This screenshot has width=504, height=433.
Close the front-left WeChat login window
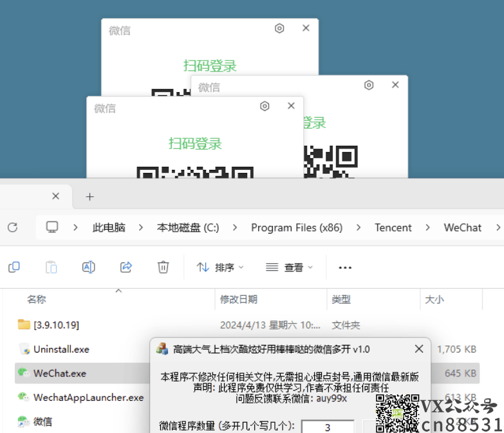[x=291, y=106]
